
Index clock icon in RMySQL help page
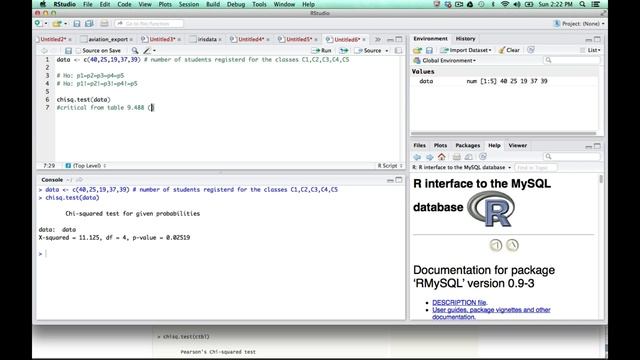[513, 245]
